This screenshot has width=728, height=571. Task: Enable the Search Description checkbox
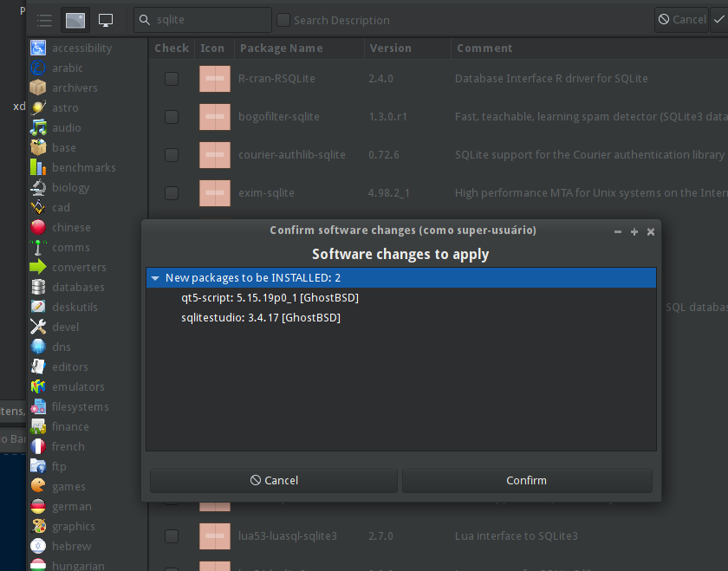(x=283, y=20)
